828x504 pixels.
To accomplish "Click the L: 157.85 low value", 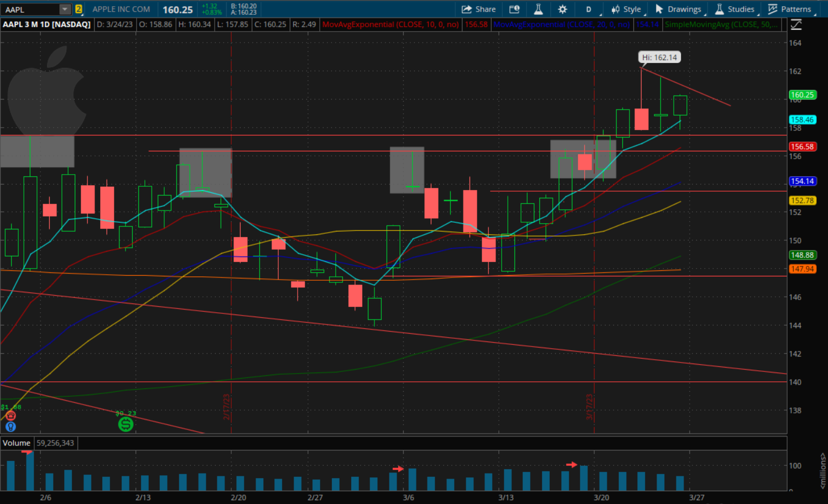I will [x=233, y=24].
